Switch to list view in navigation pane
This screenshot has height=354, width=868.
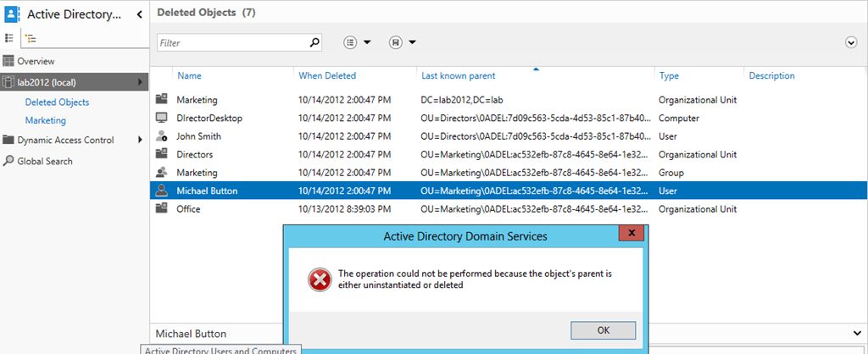tap(9, 38)
